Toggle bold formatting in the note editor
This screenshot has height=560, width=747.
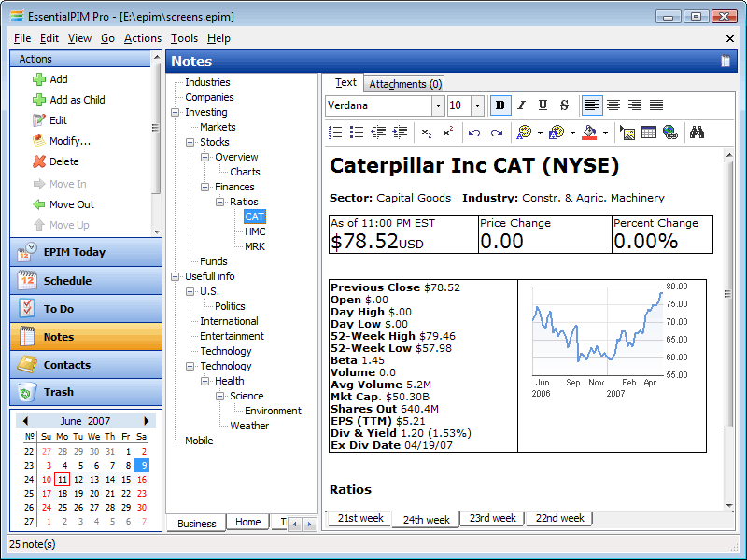click(x=500, y=105)
